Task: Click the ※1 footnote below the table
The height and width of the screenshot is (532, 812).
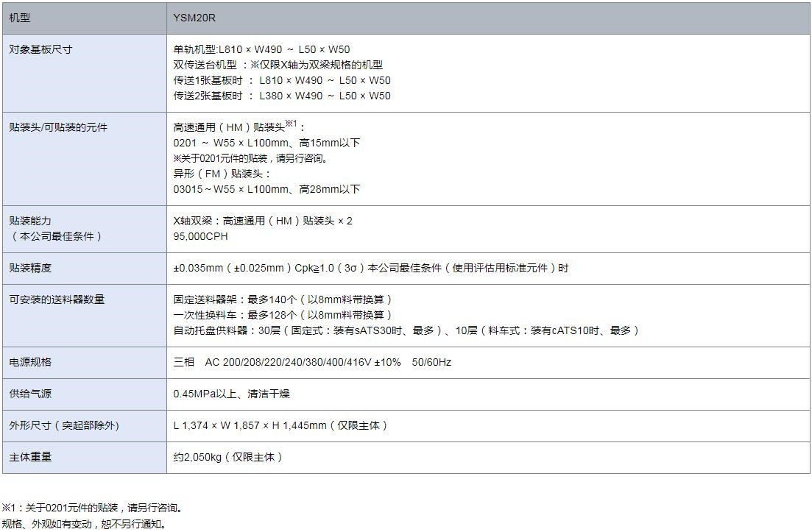Action: (91, 508)
